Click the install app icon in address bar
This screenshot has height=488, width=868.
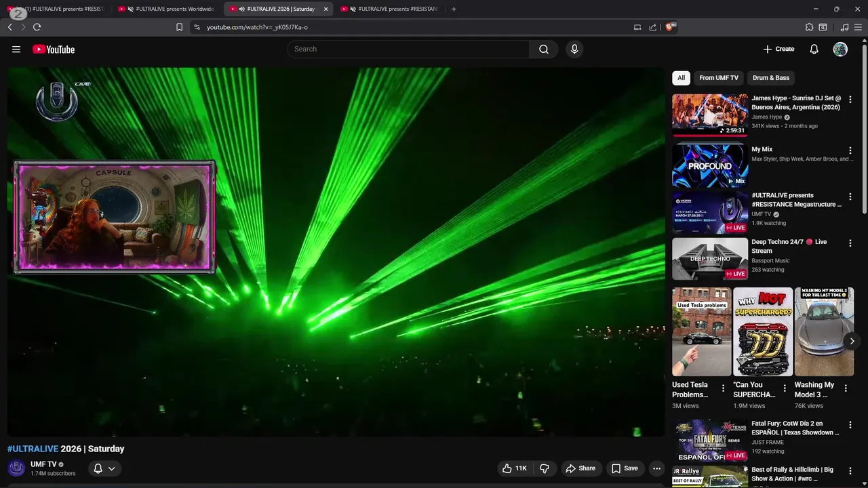[x=637, y=27]
